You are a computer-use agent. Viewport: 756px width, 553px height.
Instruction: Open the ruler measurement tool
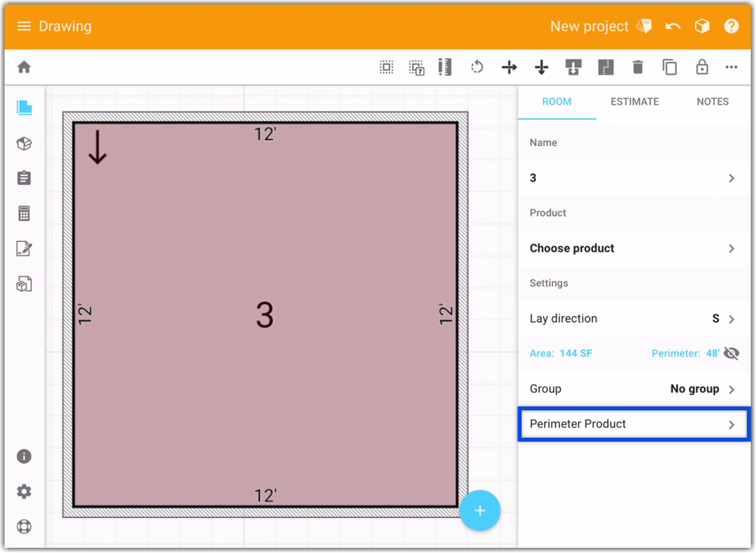click(445, 67)
